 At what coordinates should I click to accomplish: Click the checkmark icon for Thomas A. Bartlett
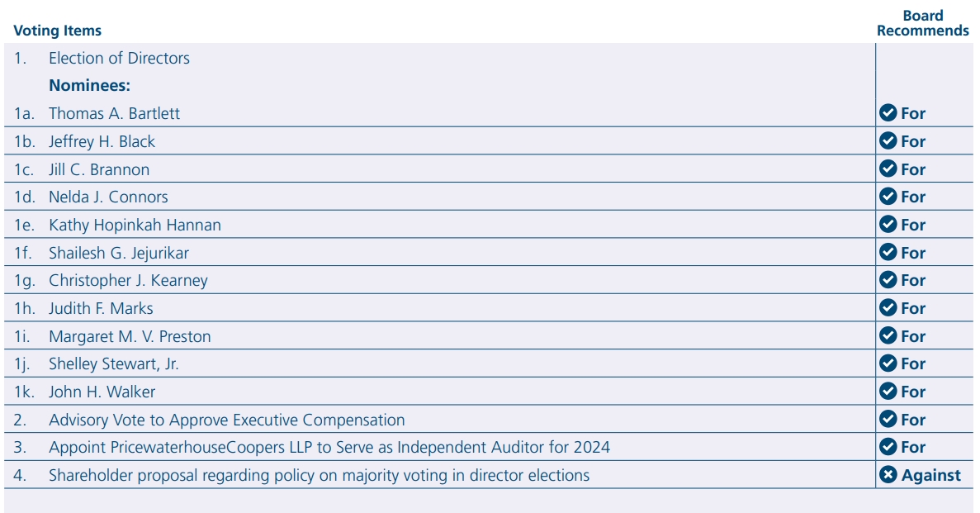pyautogui.click(x=888, y=113)
